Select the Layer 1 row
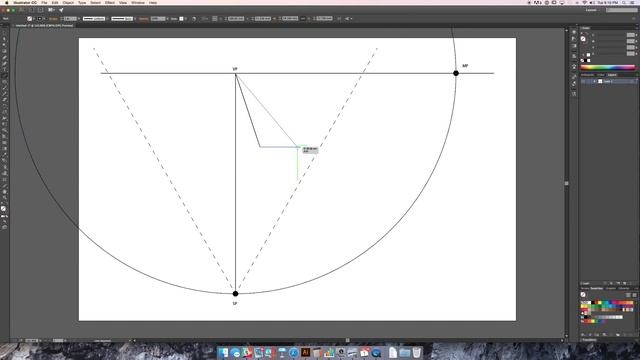640x360 pixels. [x=609, y=81]
